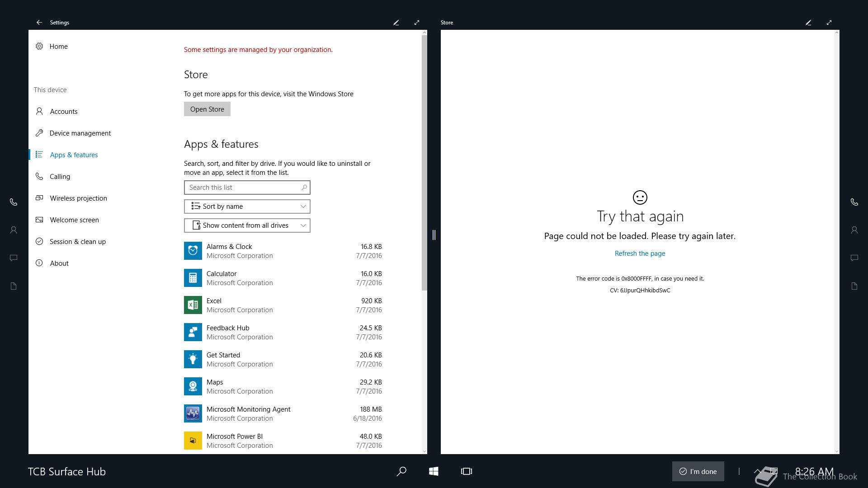Click the Settings window vertical scrollbar thumb
The image size is (868, 488).
pos(424,163)
